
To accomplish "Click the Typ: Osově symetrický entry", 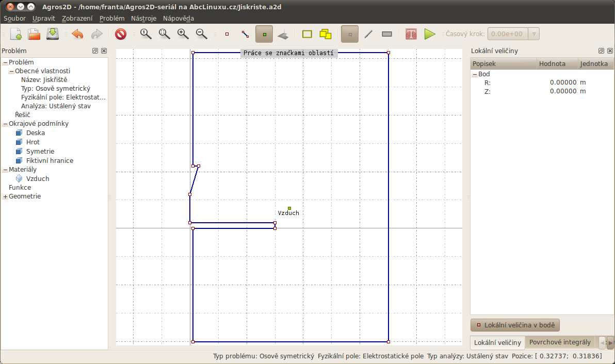I will (x=56, y=89).
